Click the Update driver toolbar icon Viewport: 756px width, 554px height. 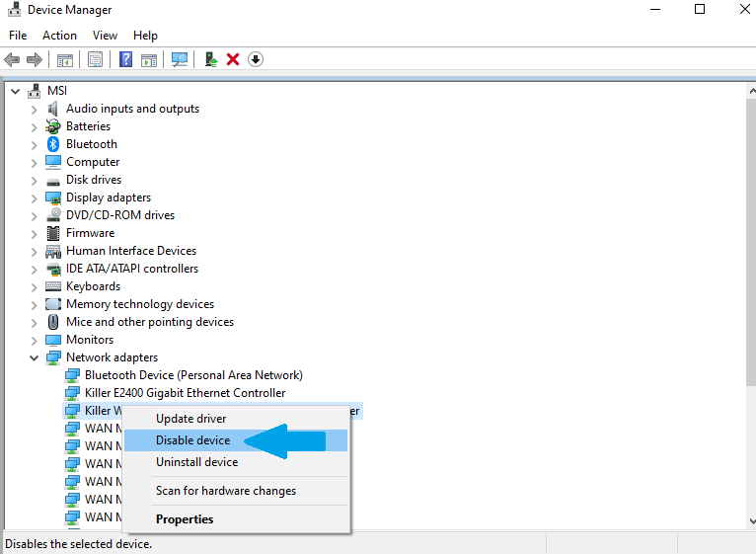click(x=210, y=60)
